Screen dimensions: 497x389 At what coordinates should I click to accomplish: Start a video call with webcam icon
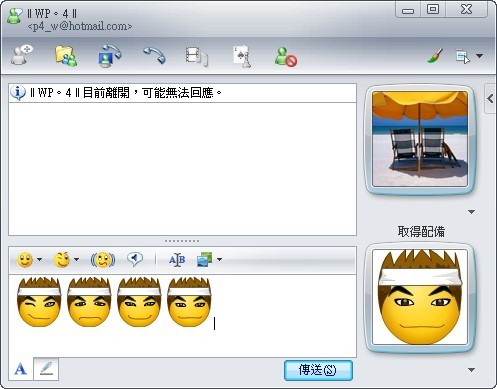click(110, 56)
